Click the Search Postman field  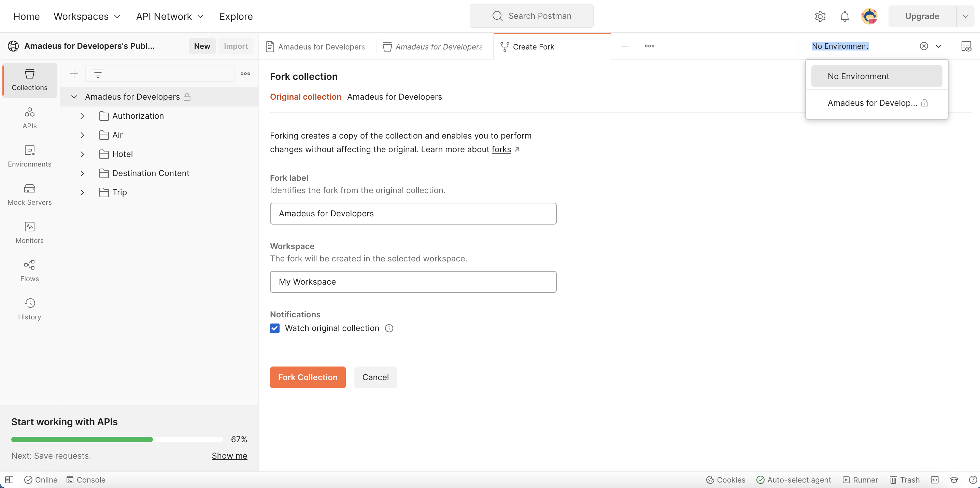531,16
